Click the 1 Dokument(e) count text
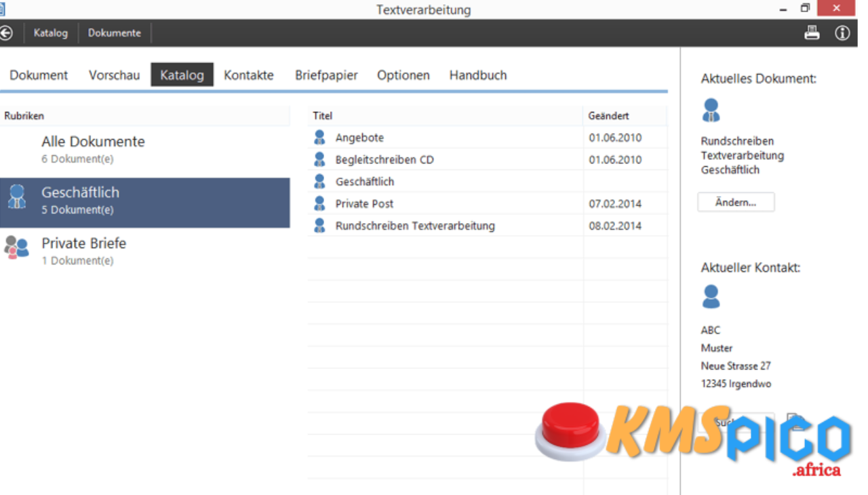The height and width of the screenshot is (495, 868). click(77, 260)
